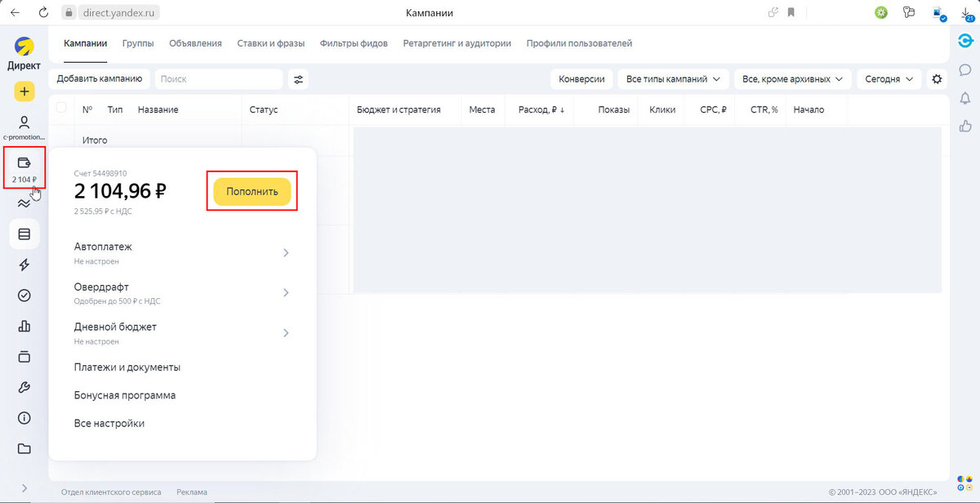Click the Бюджет и стратегия column header

point(399,109)
